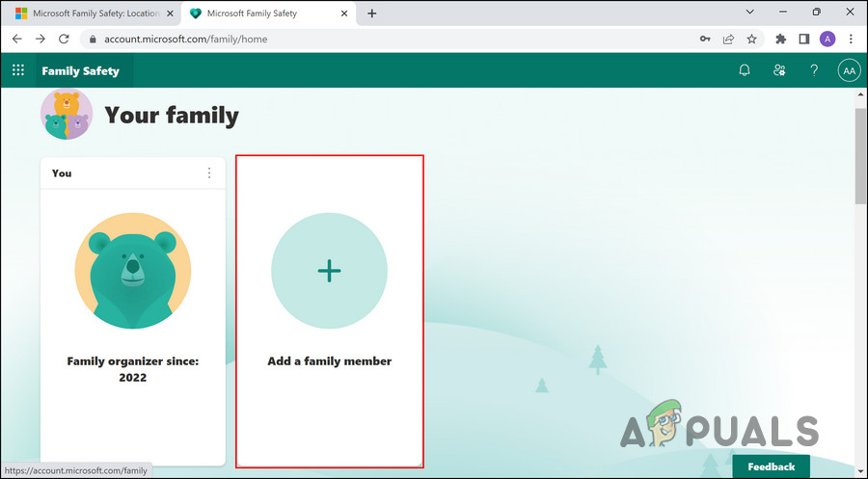Click the Your family heading
This screenshot has height=479, width=868.
tap(172, 115)
